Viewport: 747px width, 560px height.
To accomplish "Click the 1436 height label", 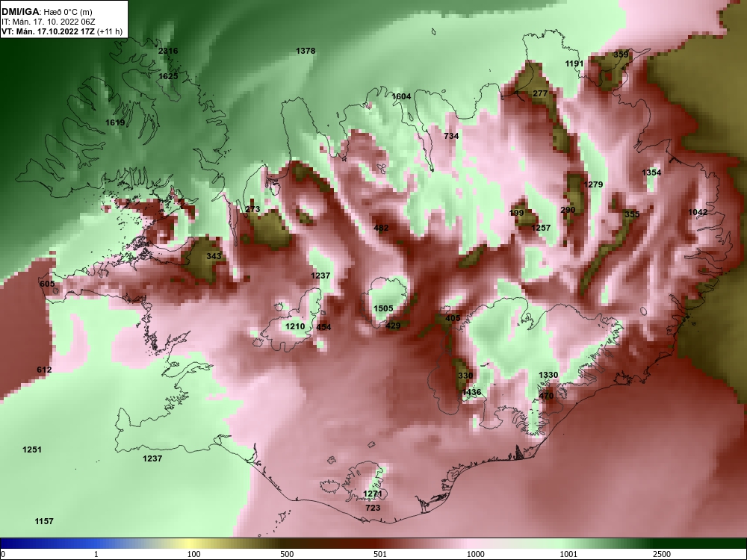I will point(471,393).
